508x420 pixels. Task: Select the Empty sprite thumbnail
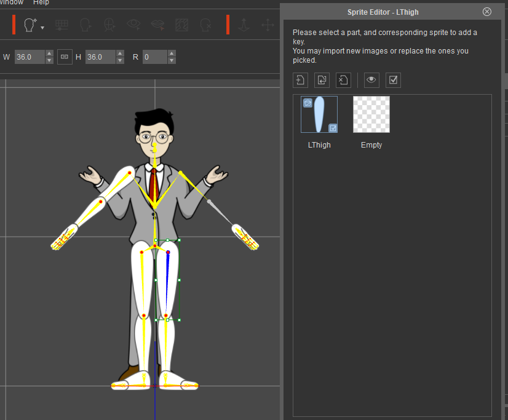click(371, 114)
